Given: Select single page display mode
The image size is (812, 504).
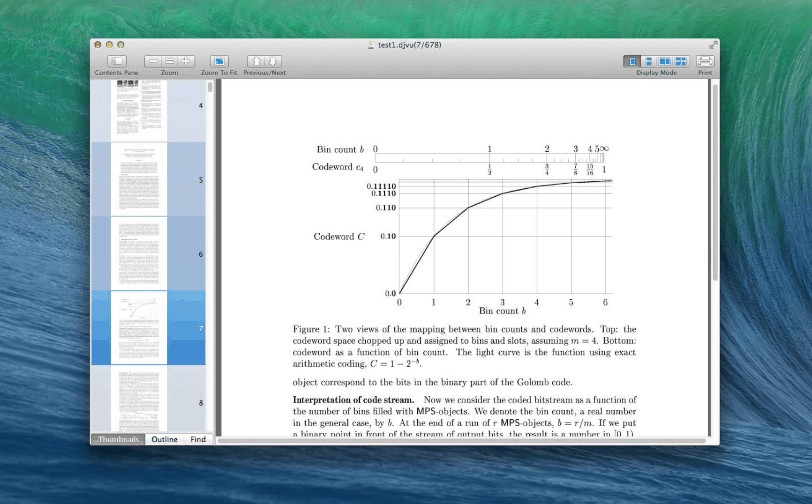Looking at the screenshot, I should [x=632, y=61].
